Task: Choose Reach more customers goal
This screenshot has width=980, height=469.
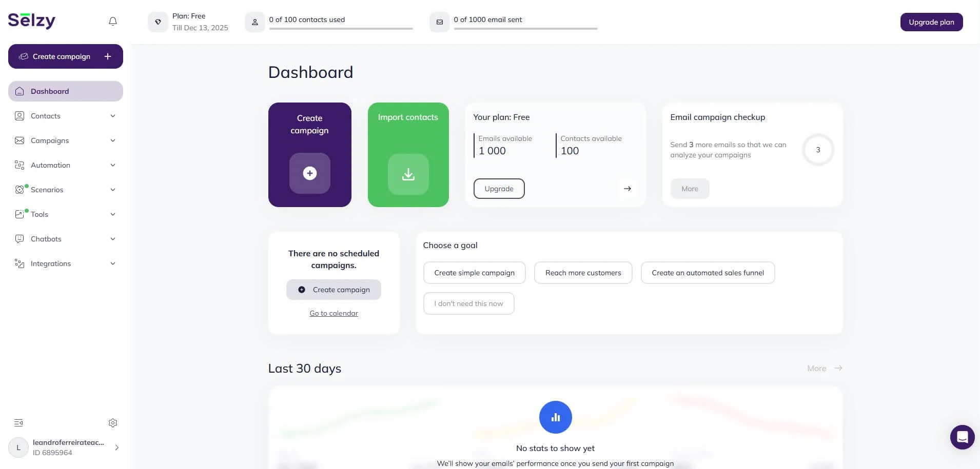Action: [583, 273]
